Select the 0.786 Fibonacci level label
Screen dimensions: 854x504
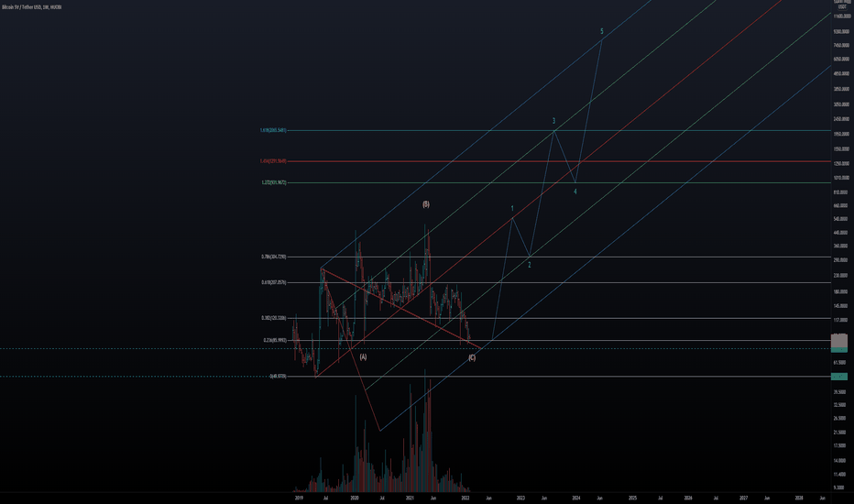273,257
